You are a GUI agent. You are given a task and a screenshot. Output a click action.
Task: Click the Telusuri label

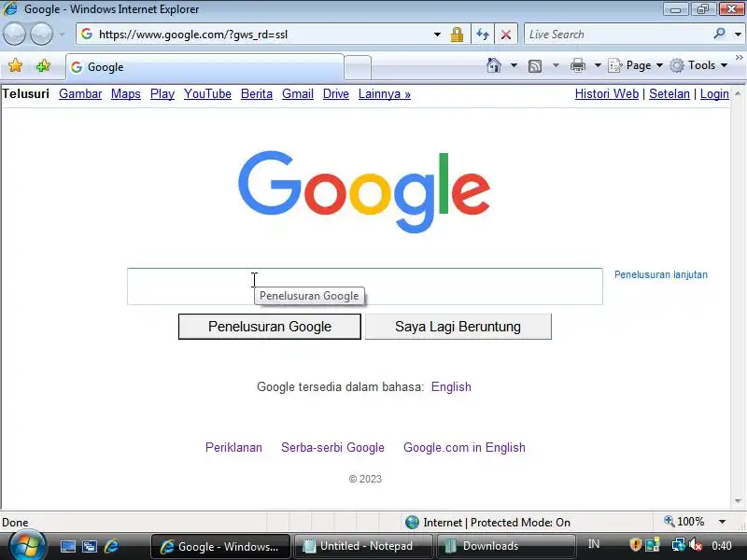point(26,94)
